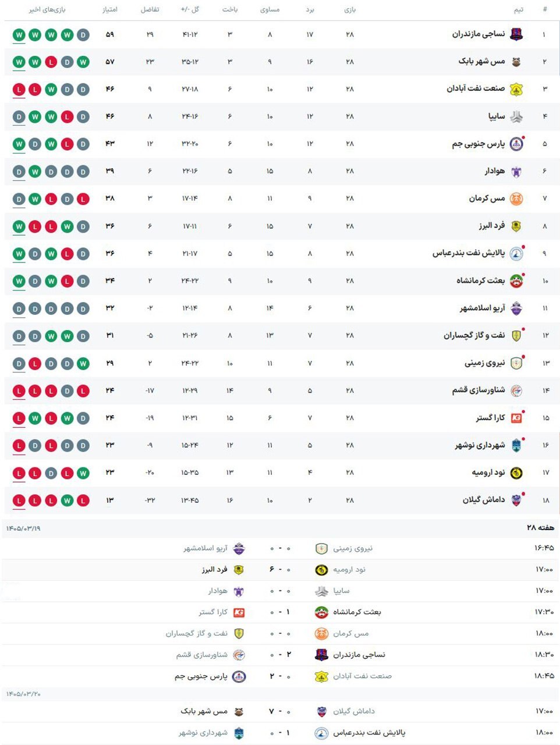560x745 pixels.
Task: Click the مس شهر بابک name in fixtures
Action: (204, 711)
